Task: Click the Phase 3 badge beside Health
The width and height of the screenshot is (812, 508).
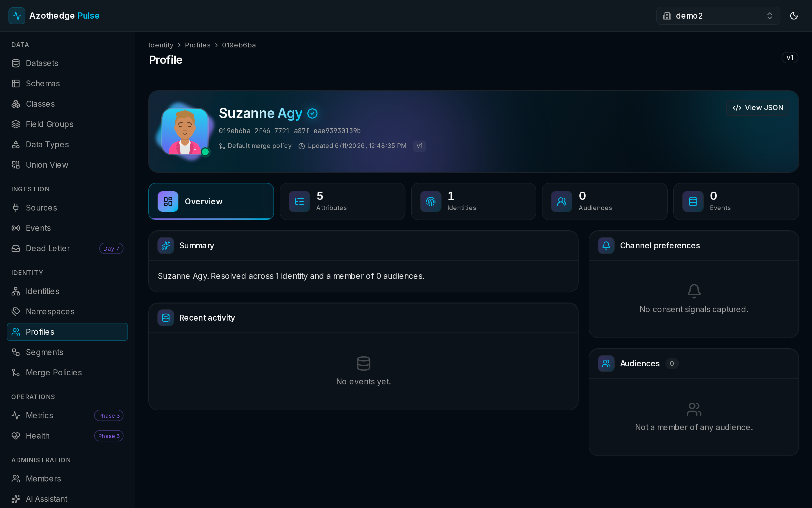Action: 109,436
